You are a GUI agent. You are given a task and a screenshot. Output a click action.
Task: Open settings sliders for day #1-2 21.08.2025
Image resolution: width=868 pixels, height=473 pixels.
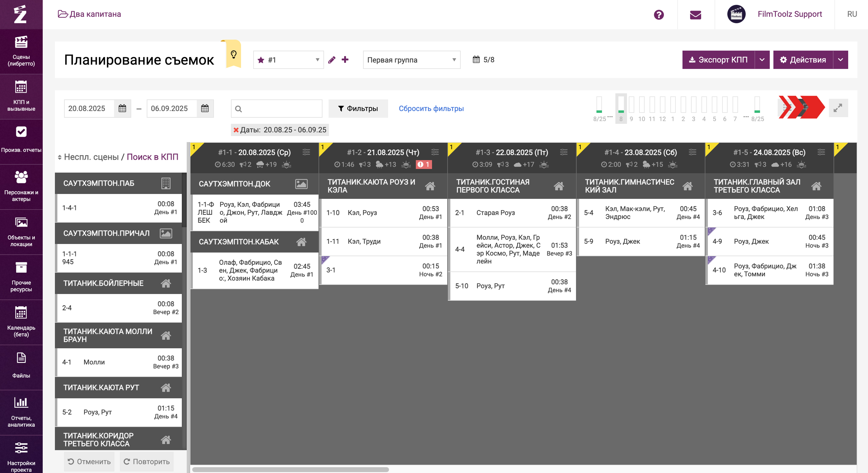(x=435, y=152)
